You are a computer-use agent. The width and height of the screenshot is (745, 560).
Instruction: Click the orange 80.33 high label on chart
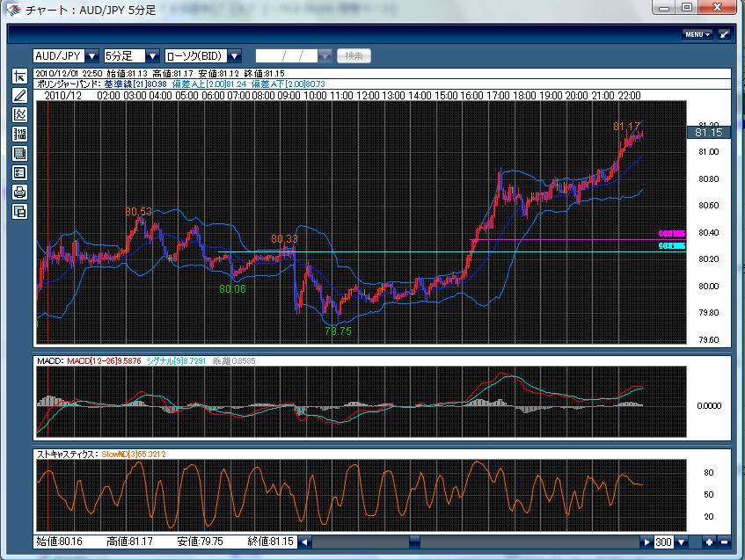tap(285, 239)
